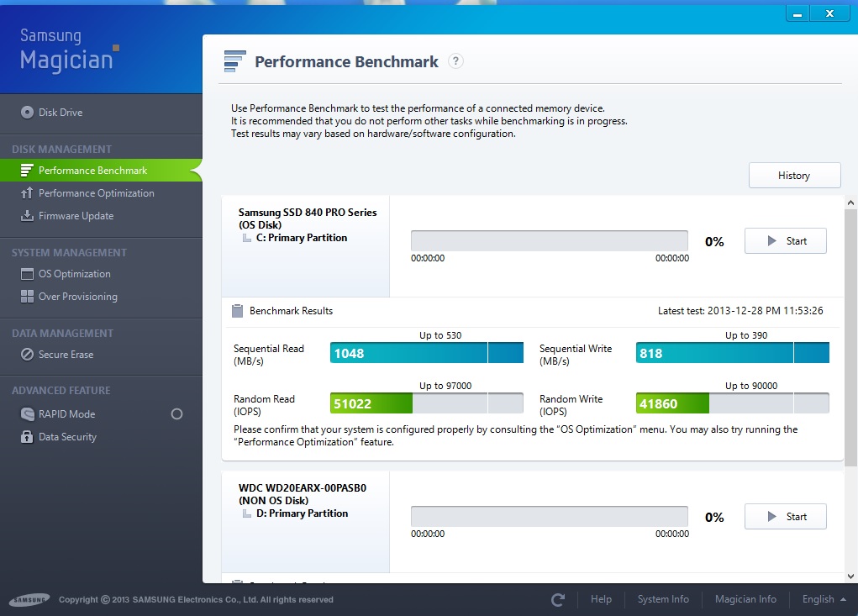Click the refresh arrow icon in footer
Image resolution: width=858 pixels, height=616 pixels.
tap(558, 599)
